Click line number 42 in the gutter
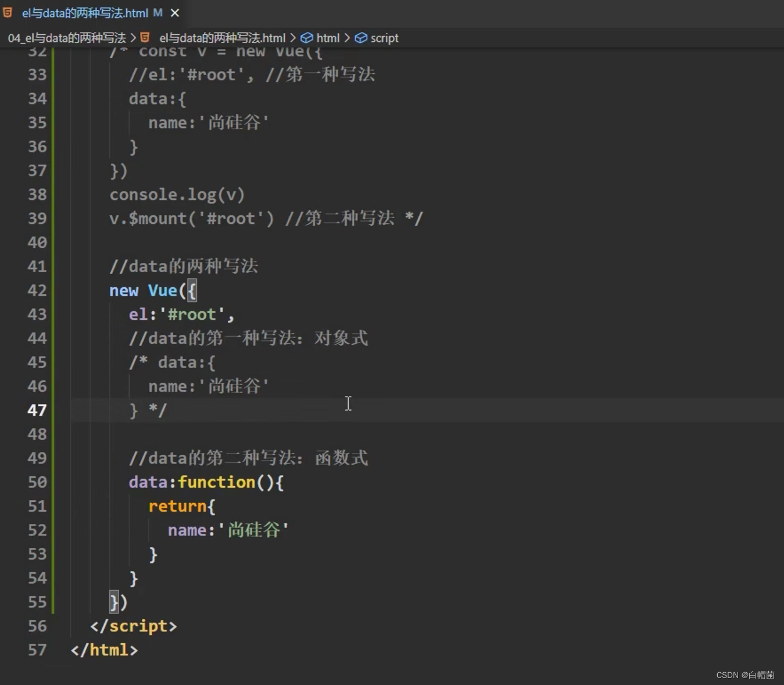This screenshot has height=685, width=784. 37,290
